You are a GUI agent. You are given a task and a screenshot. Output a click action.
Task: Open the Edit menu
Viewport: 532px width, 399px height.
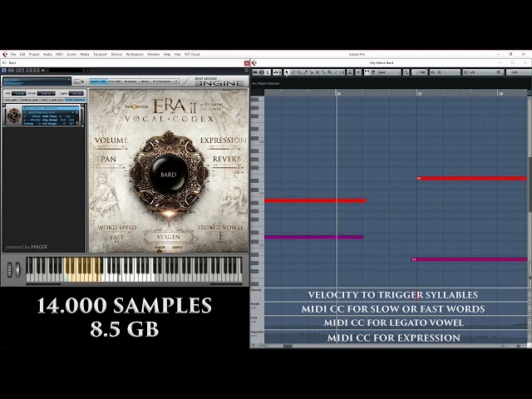point(22,54)
